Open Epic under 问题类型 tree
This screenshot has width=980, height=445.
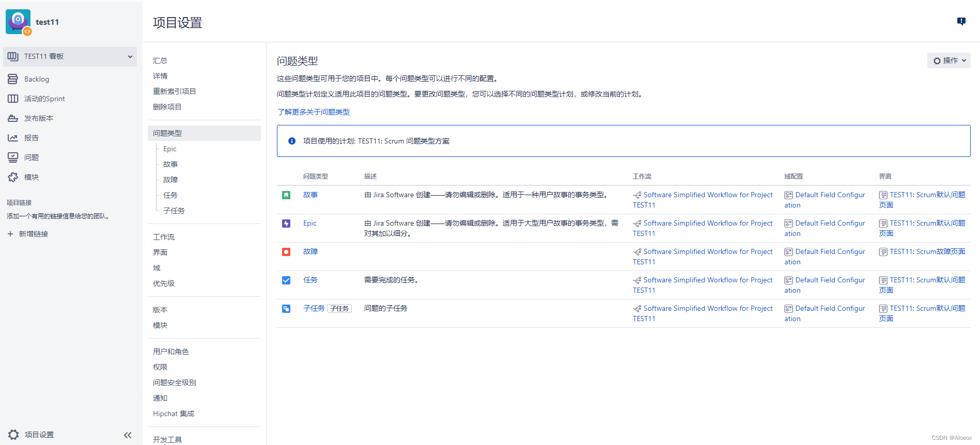[x=170, y=149]
